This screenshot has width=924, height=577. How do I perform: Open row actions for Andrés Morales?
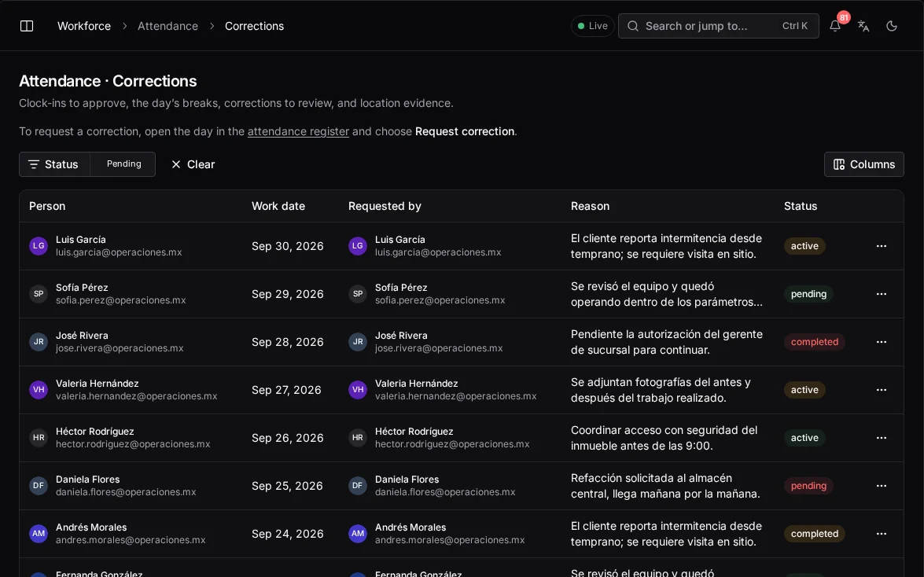click(881, 534)
